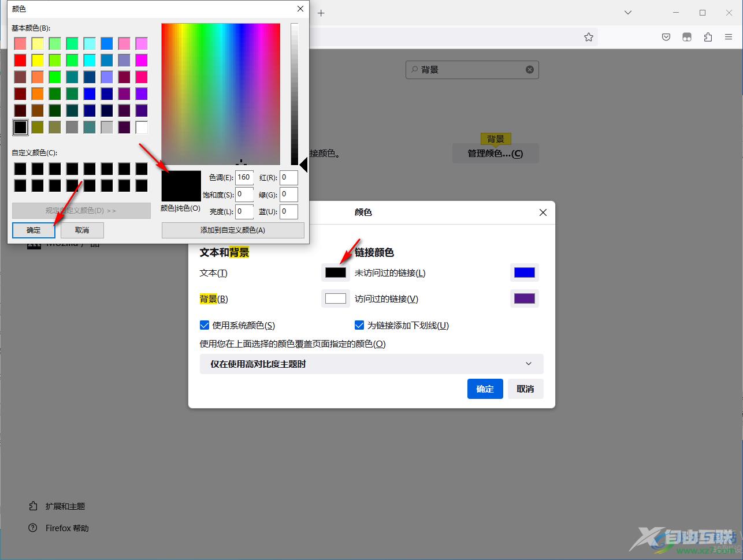Click 取消 in the Firefox colors dialog
Screen dimensions: 743x560
click(525, 389)
